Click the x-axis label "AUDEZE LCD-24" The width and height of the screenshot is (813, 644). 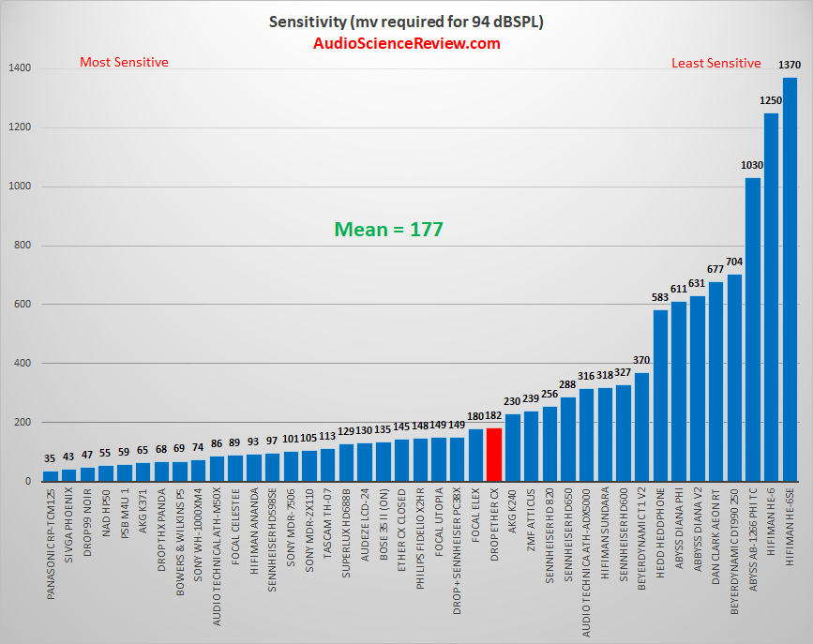365,524
